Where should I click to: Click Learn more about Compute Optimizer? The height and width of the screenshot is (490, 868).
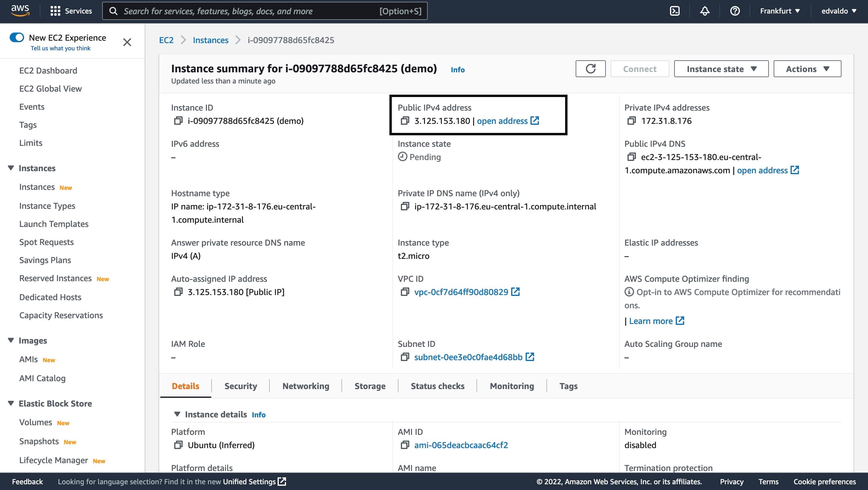tap(656, 321)
